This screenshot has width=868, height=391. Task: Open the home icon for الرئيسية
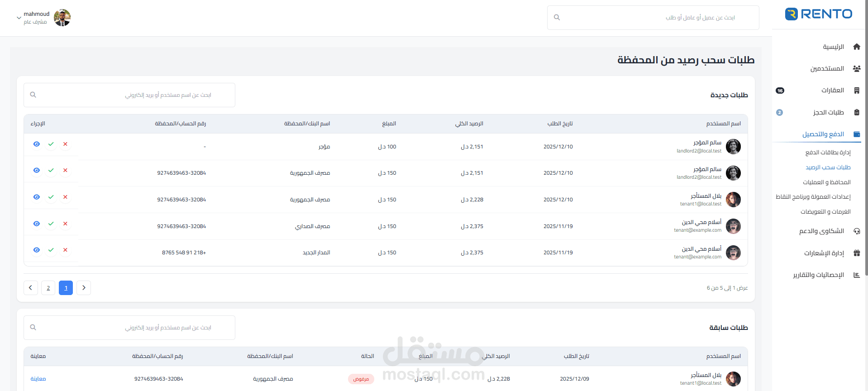[857, 47]
